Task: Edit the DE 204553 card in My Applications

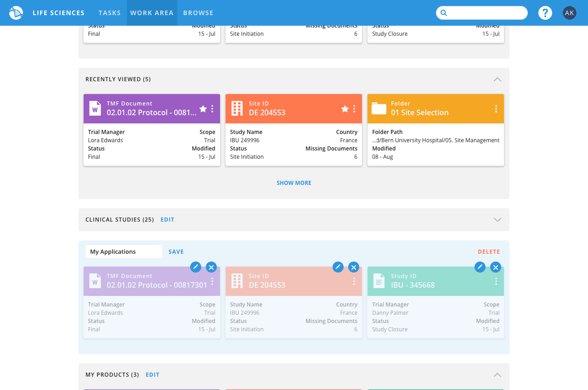Action: [338, 267]
